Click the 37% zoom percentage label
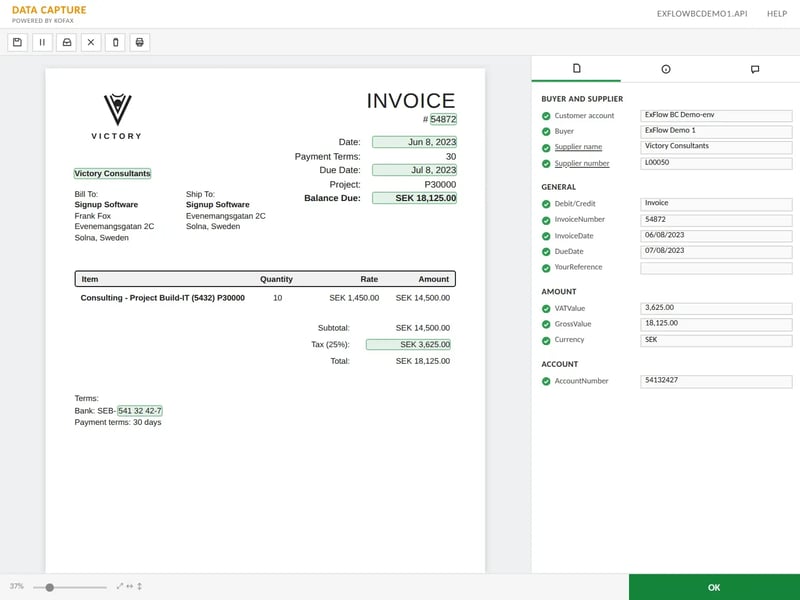This screenshot has height=600, width=800. [x=16, y=586]
